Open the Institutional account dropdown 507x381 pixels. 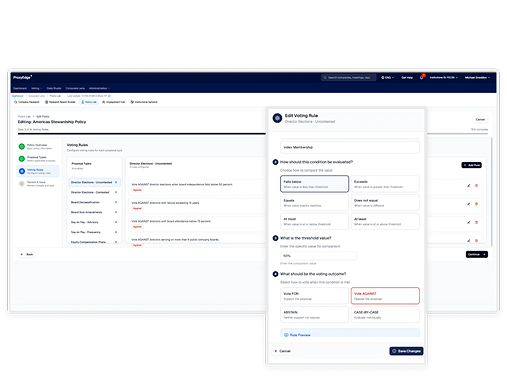tap(443, 77)
